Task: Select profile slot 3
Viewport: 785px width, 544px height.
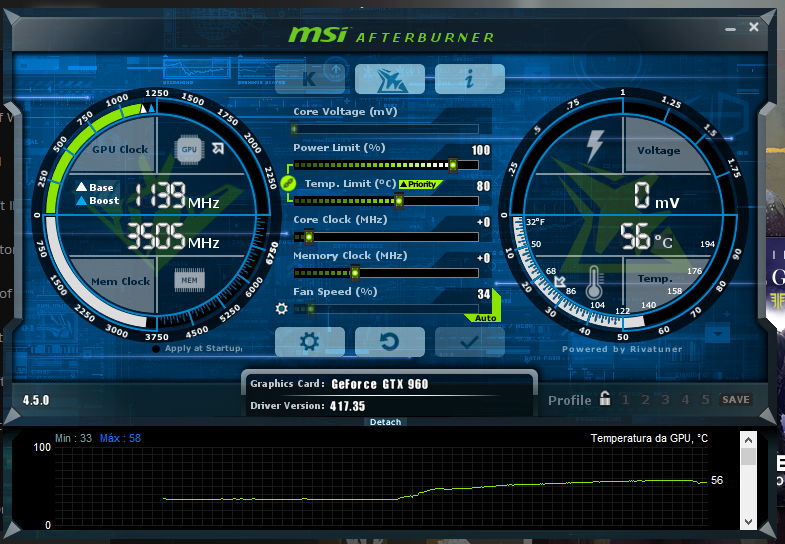Action: (665, 399)
